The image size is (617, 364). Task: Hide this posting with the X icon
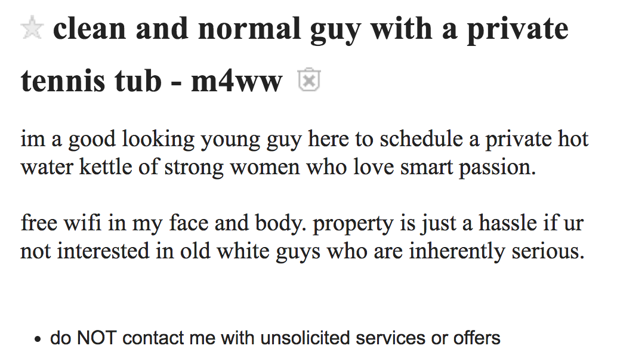(309, 81)
